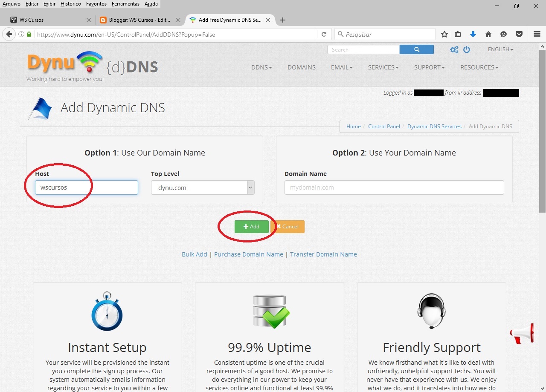The height and width of the screenshot is (392, 546).
Task: Click the site info icon in address bar
Action: coord(21,34)
